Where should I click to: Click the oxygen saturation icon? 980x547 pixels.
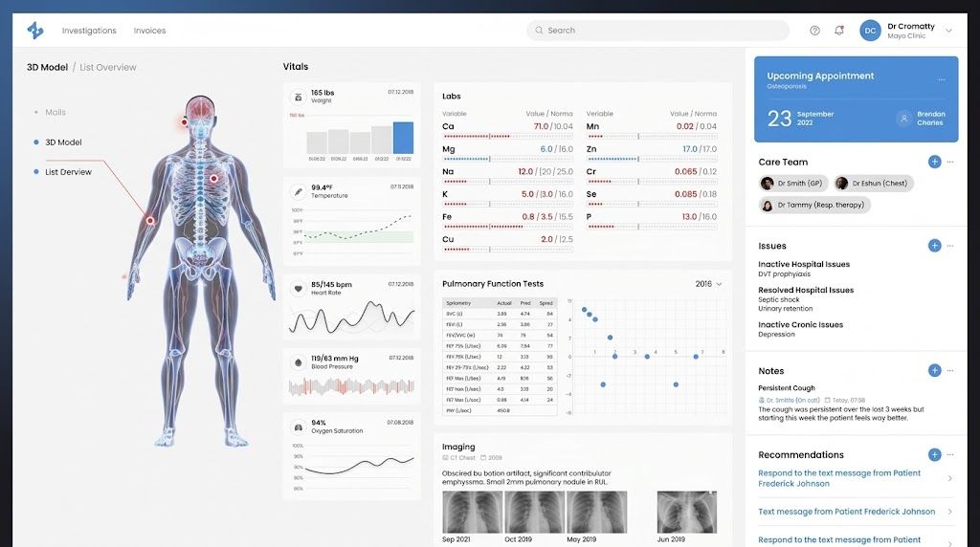(x=299, y=427)
